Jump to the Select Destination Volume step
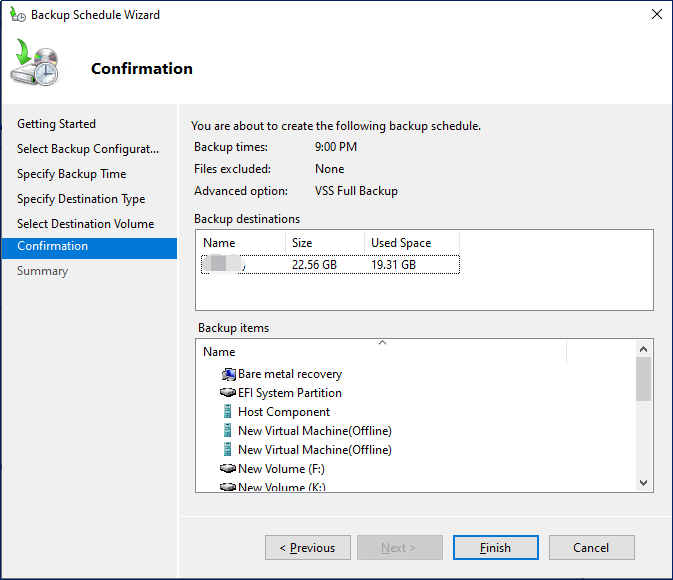Image resolution: width=673 pixels, height=580 pixels. (85, 224)
